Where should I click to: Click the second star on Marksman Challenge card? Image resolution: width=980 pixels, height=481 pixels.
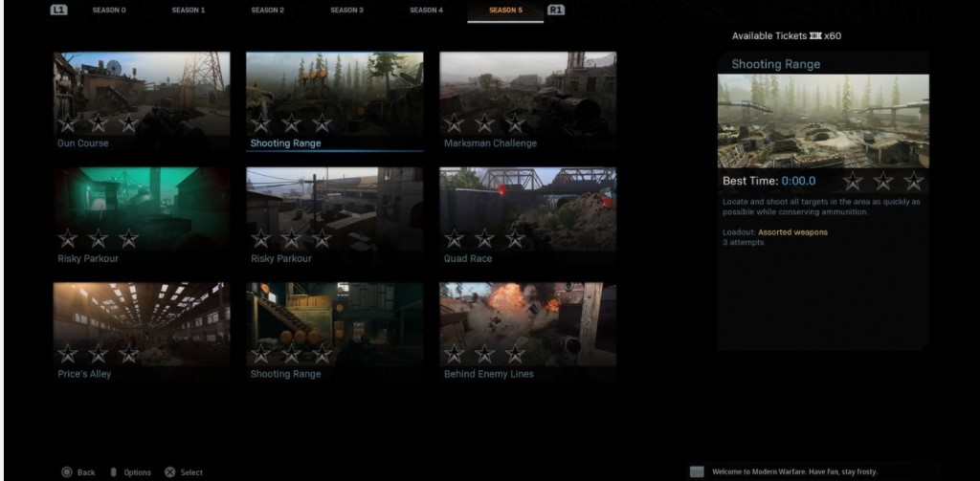point(484,123)
